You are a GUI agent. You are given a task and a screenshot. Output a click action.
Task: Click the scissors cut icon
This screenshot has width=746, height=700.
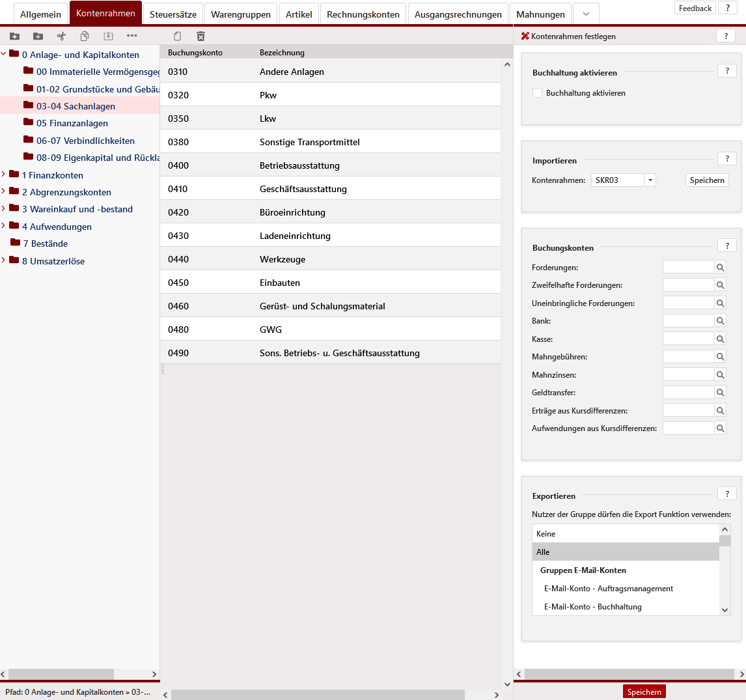click(x=61, y=36)
